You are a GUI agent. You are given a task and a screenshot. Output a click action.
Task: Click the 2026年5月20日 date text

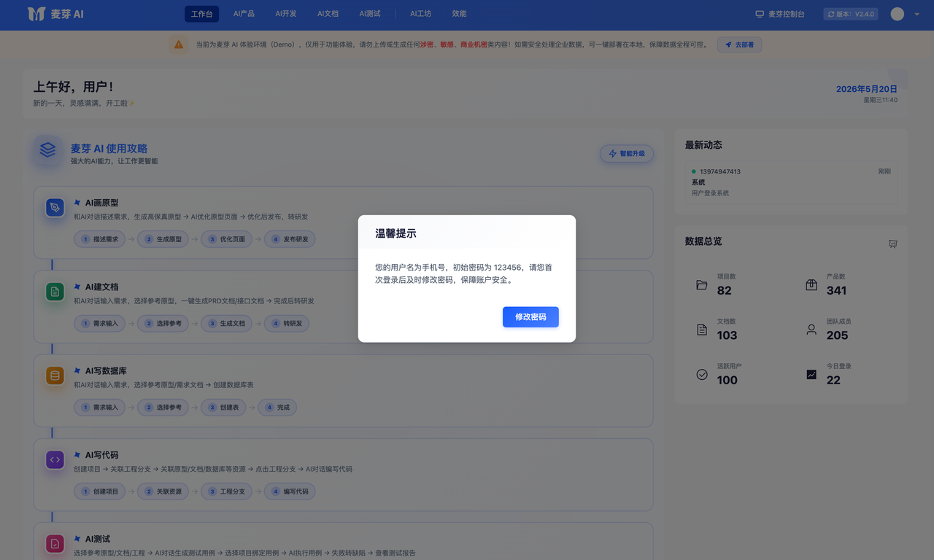point(867,89)
